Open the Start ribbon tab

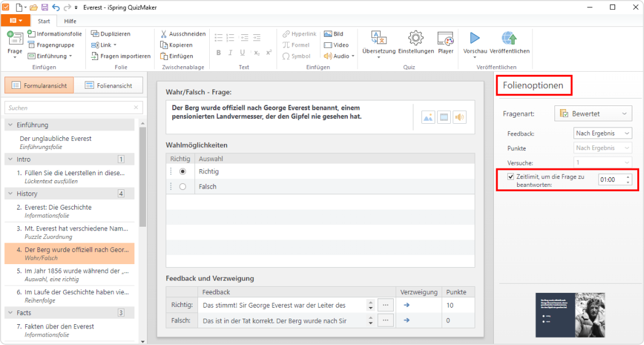(44, 21)
